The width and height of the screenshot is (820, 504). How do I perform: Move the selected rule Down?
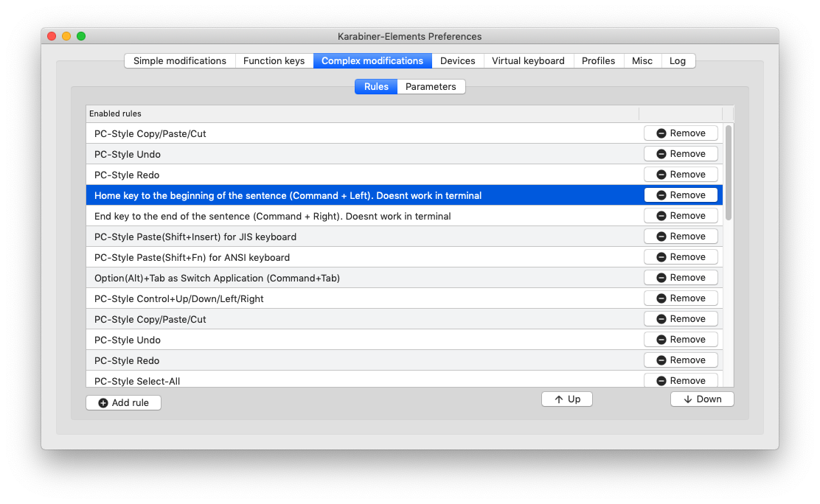coord(702,399)
